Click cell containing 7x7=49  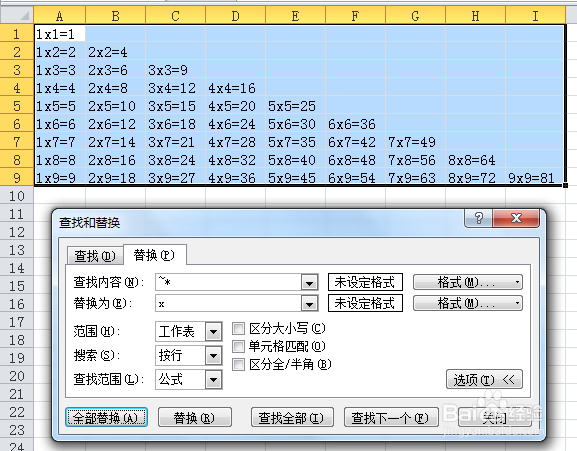click(x=415, y=142)
